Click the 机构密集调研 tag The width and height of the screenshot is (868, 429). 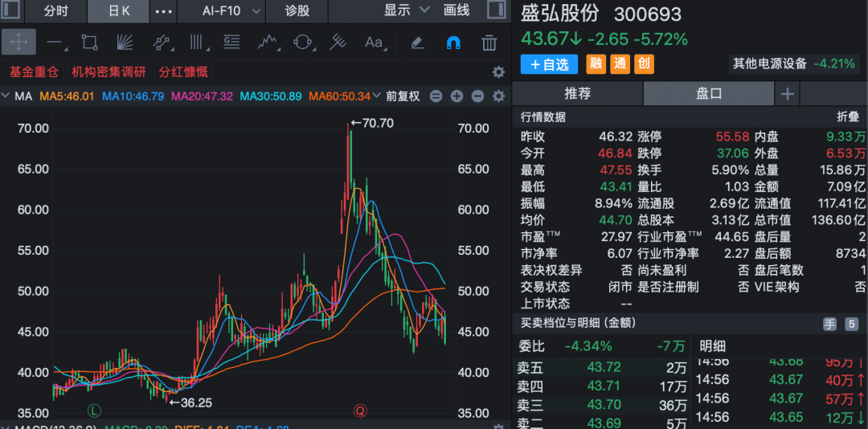tap(108, 72)
